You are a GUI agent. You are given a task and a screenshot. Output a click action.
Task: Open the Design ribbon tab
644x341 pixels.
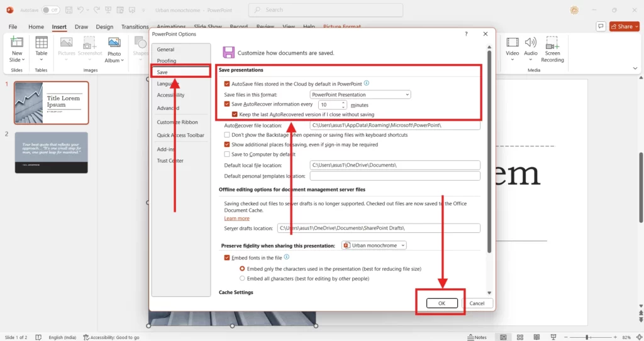tap(104, 27)
